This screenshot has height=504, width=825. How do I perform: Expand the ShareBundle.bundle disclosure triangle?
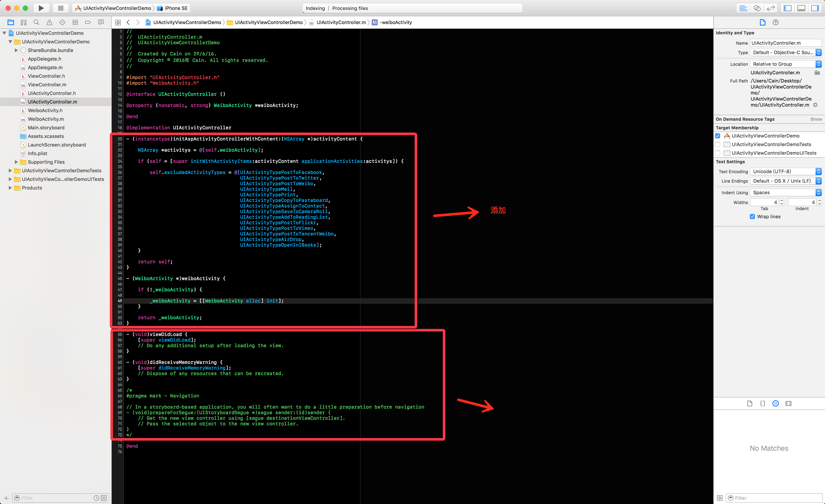click(x=16, y=50)
